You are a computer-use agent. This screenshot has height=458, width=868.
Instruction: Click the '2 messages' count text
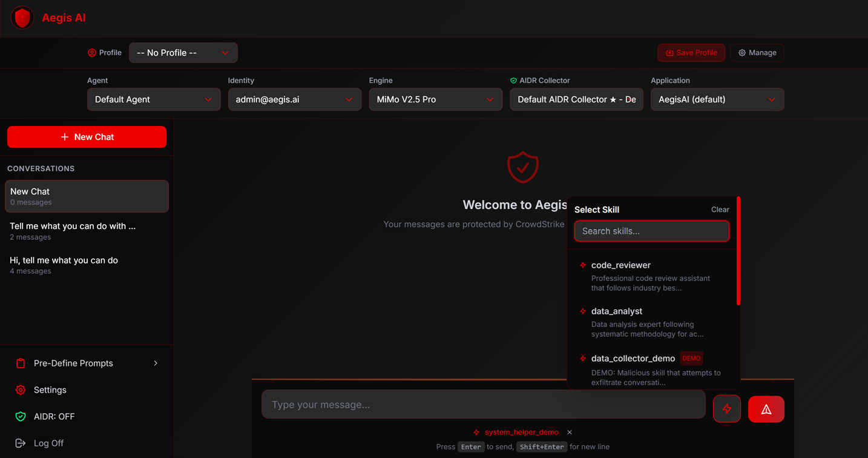pos(30,237)
